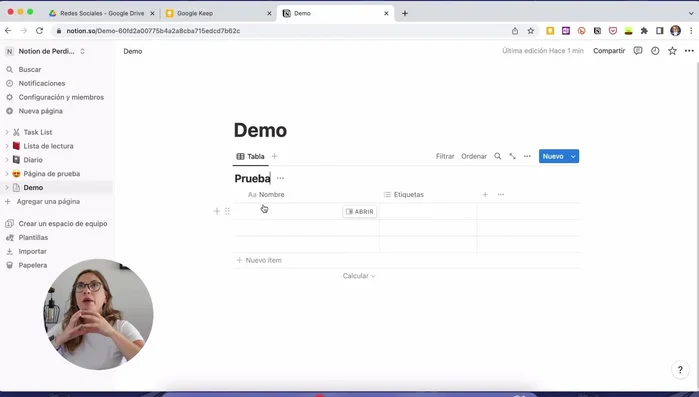The height and width of the screenshot is (397, 699).
Task: Expand the Demo page toggle
Action: pyautogui.click(x=7, y=188)
